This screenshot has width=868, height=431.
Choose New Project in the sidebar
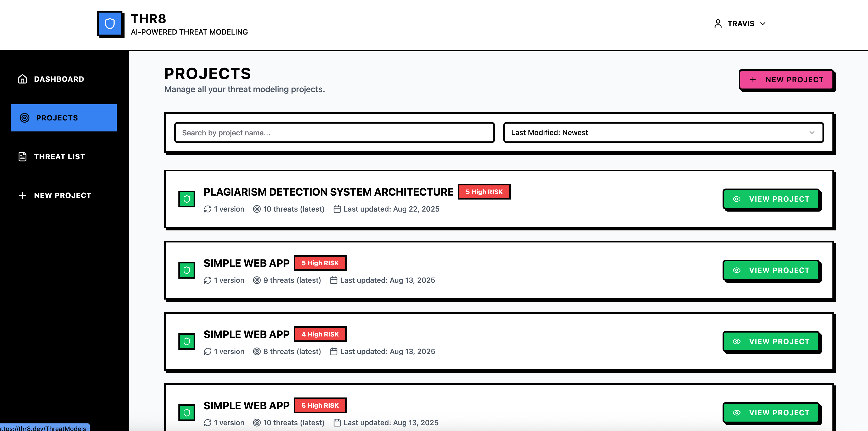pos(64,195)
